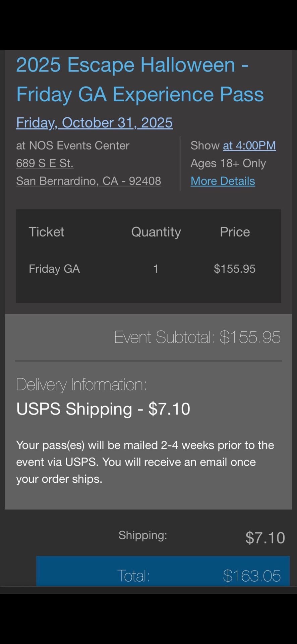Click the Ticket column header
Viewport: 297px width, 644px height.
[x=46, y=232]
